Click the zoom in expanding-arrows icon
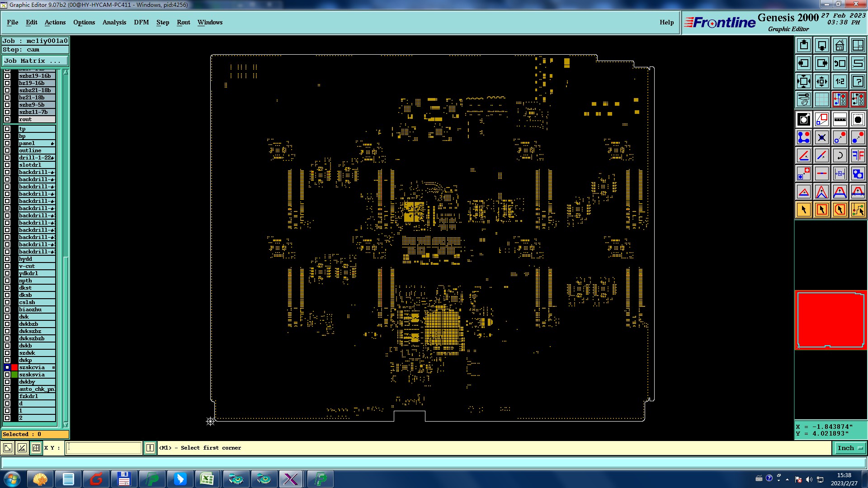 [804, 81]
